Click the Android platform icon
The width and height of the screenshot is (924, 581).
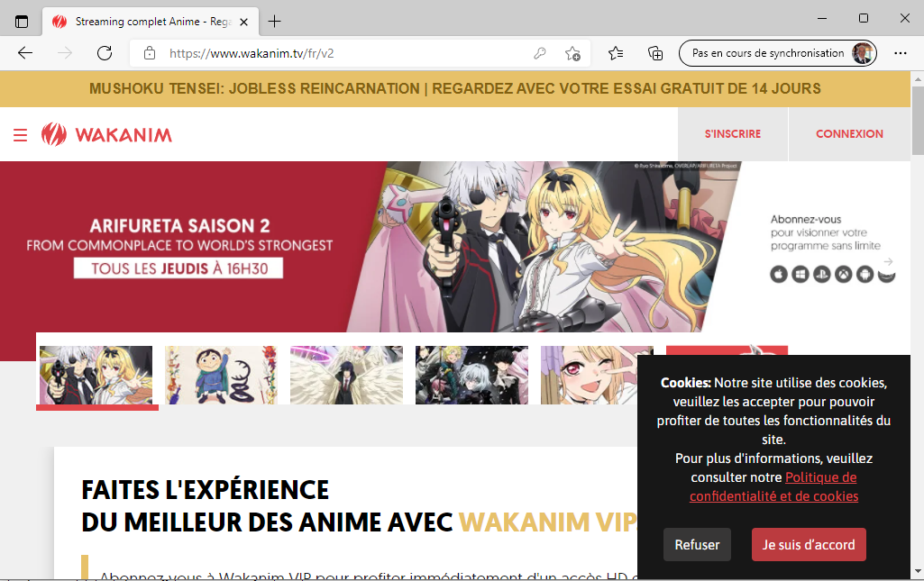point(865,275)
